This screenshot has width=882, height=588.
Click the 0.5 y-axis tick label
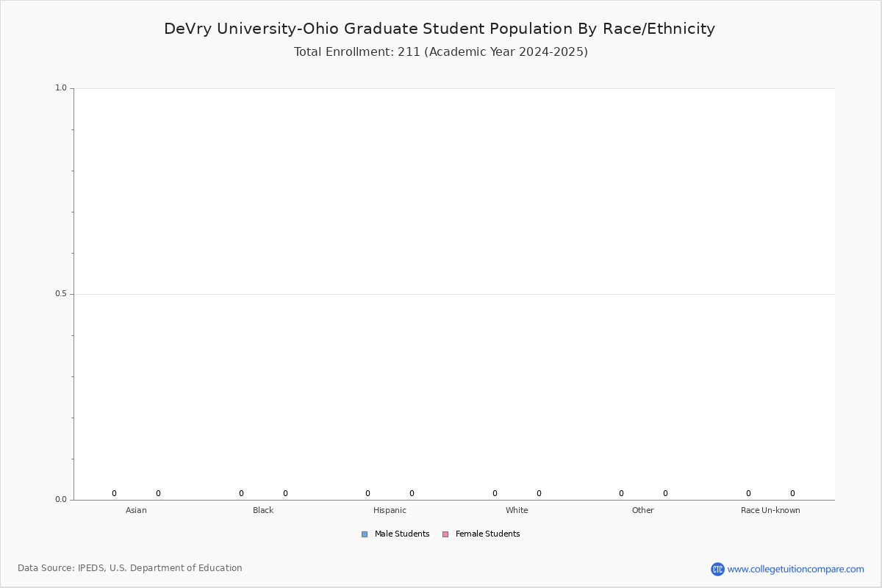(60, 294)
